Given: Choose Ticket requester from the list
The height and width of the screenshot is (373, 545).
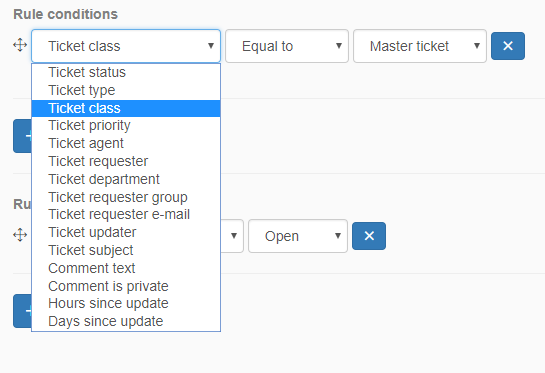Looking at the screenshot, I should pyautogui.click(x=126, y=162).
